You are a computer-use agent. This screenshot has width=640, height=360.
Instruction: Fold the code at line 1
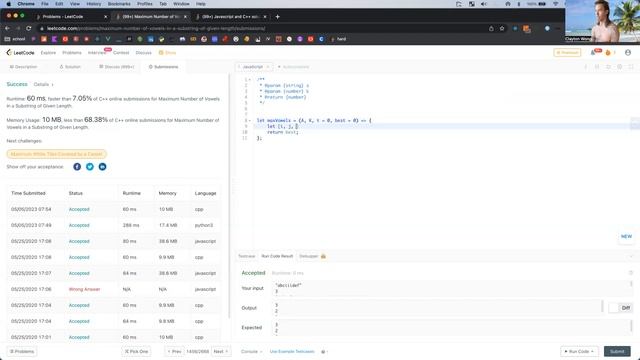point(250,80)
